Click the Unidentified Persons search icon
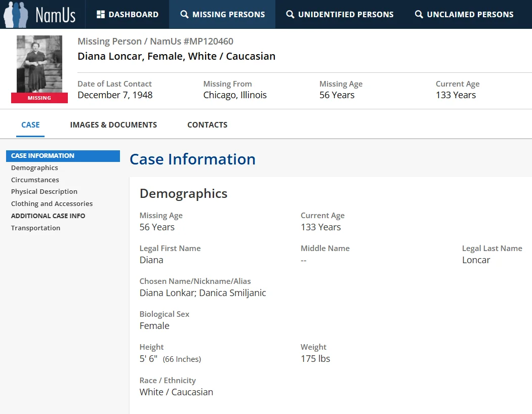This screenshot has width=532, height=414. pyautogui.click(x=290, y=15)
